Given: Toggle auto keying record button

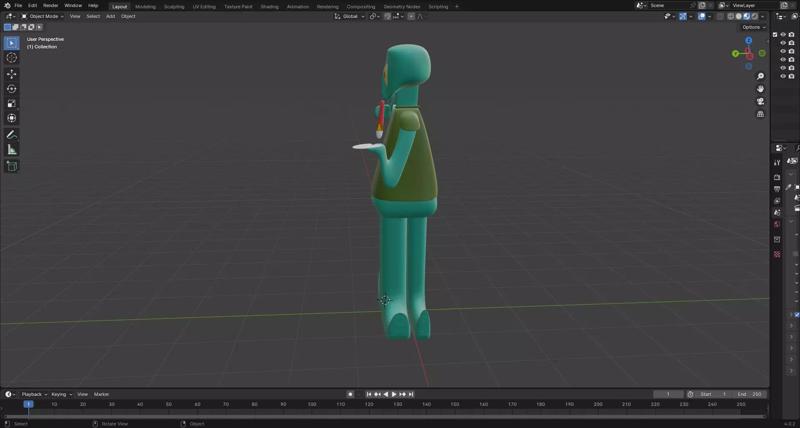Looking at the screenshot, I should coord(351,394).
